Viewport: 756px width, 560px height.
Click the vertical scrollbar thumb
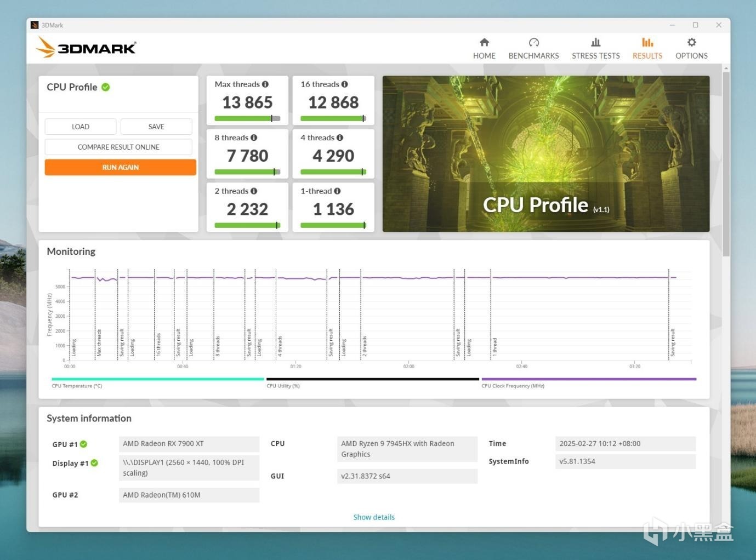click(726, 164)
